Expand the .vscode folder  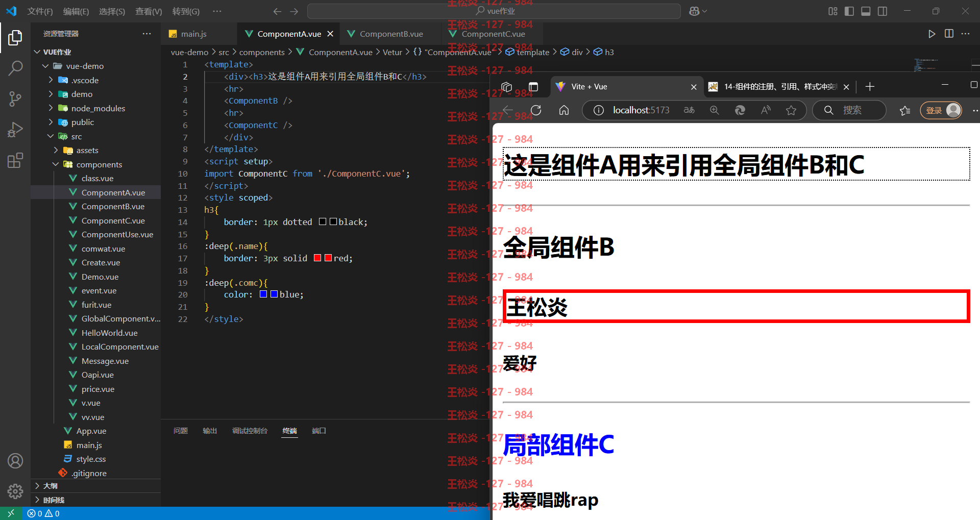pos(51,80)
